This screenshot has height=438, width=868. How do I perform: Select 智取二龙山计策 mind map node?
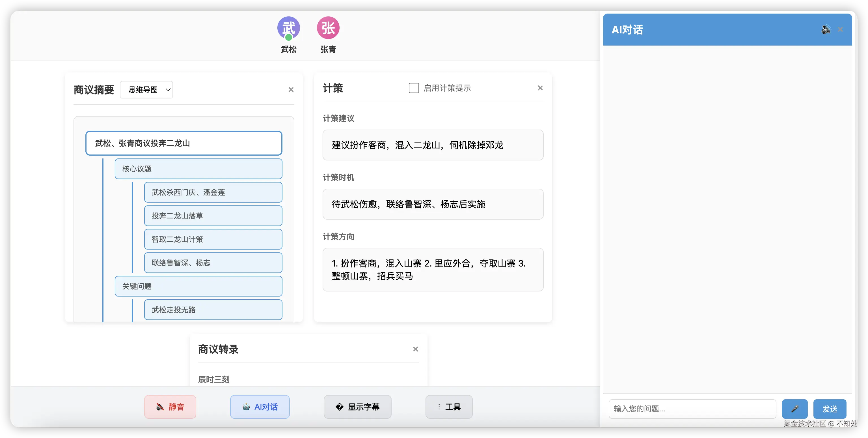[x=213, y=239]
